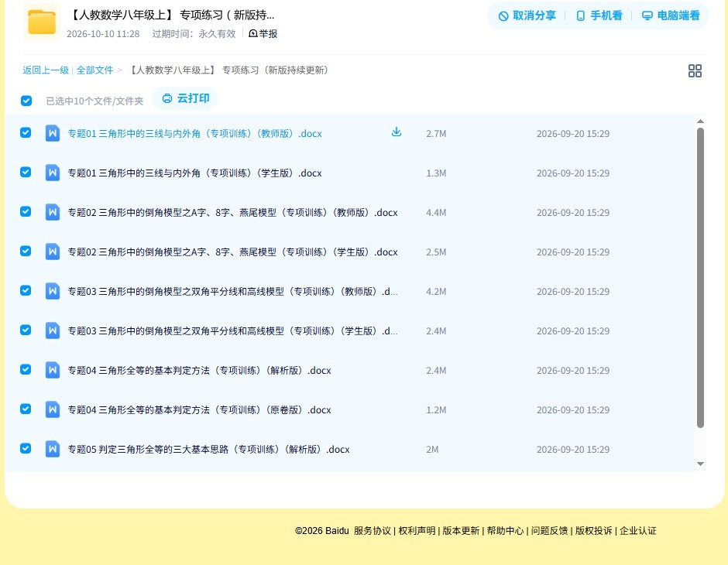
Task: Click Word icon of 专题03 教师版 file
Action: [53, 291]
